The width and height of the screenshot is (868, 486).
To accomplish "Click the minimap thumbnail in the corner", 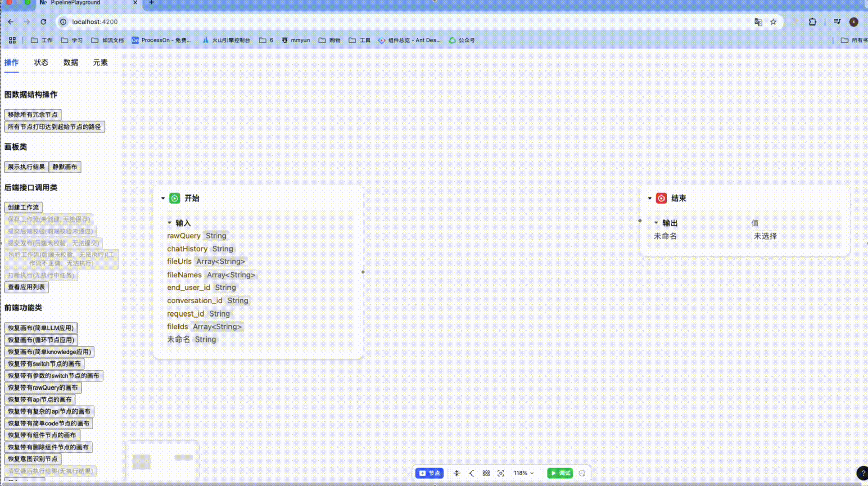I will (x=162, y=461).
